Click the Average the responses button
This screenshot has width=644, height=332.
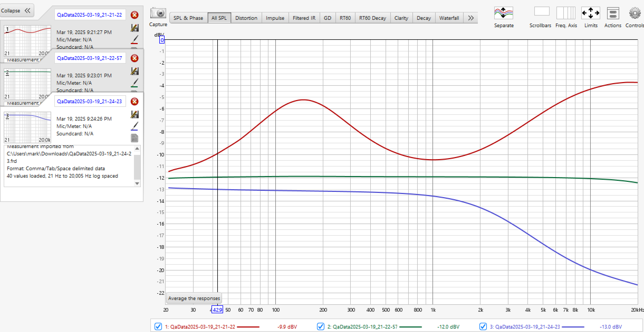pos(194,298)
